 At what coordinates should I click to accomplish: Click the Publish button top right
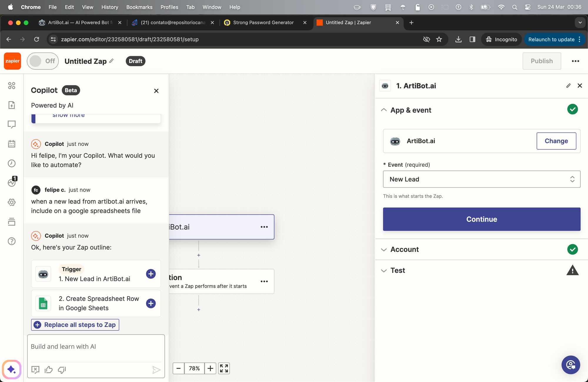(542, 61)
